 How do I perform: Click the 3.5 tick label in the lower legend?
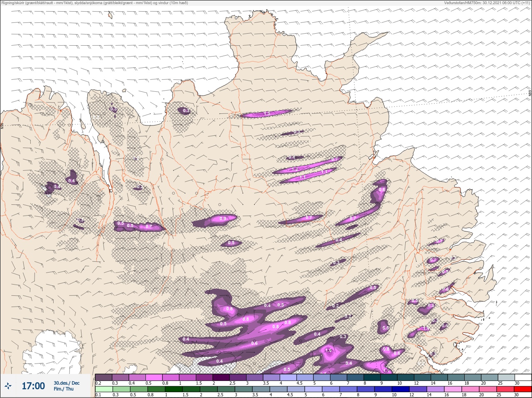click(255, 395)
